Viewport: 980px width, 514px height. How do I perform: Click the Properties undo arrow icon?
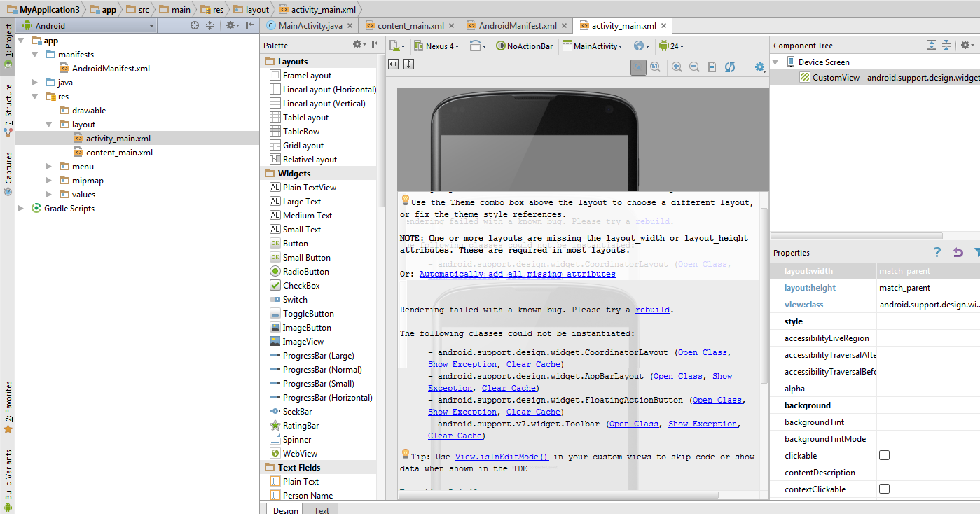coord(958,253)
